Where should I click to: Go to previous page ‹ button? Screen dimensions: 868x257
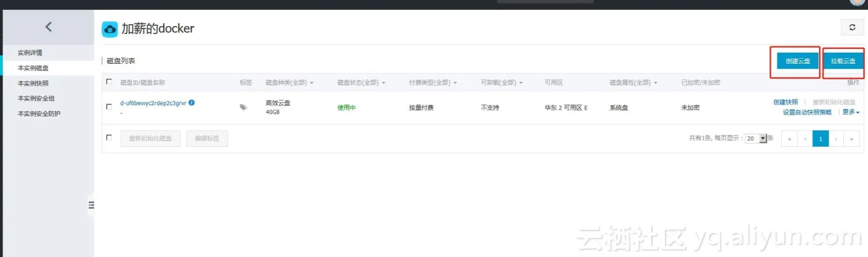coord(805,139)
